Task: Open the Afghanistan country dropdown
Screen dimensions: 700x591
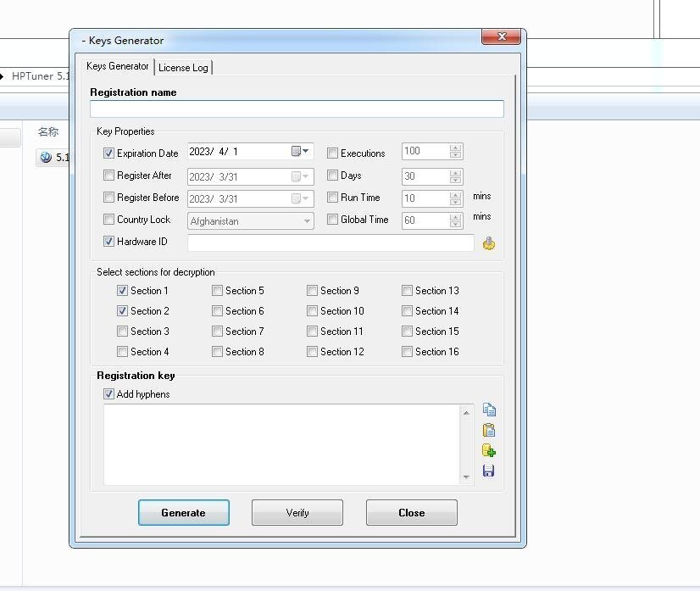Action: click(307, 220)
